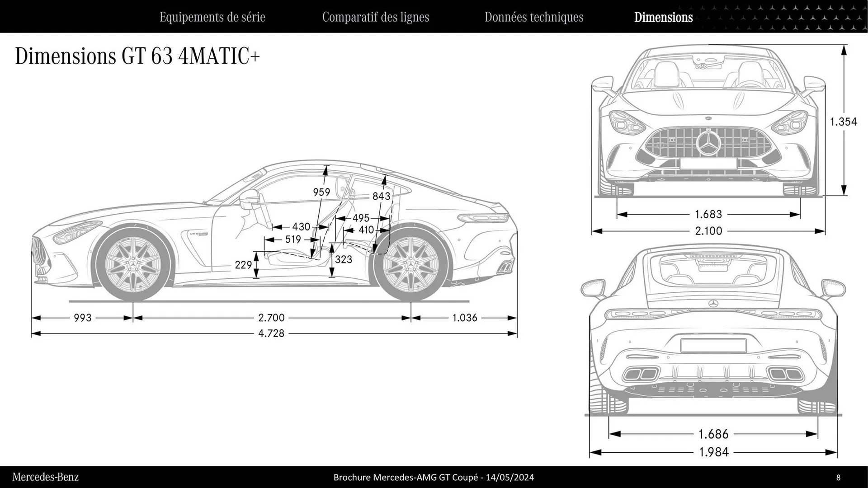Click the brochure title link in the footer

(x=433, y=477)
